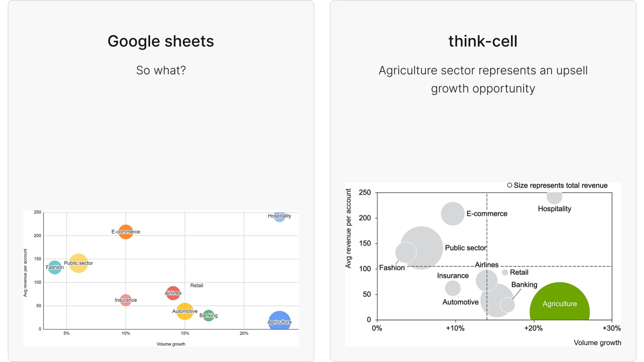Viewport: 644px width, 362px height.
Task: Click the 'Size represents total revenue' legend text
Action: coord(560,185)
